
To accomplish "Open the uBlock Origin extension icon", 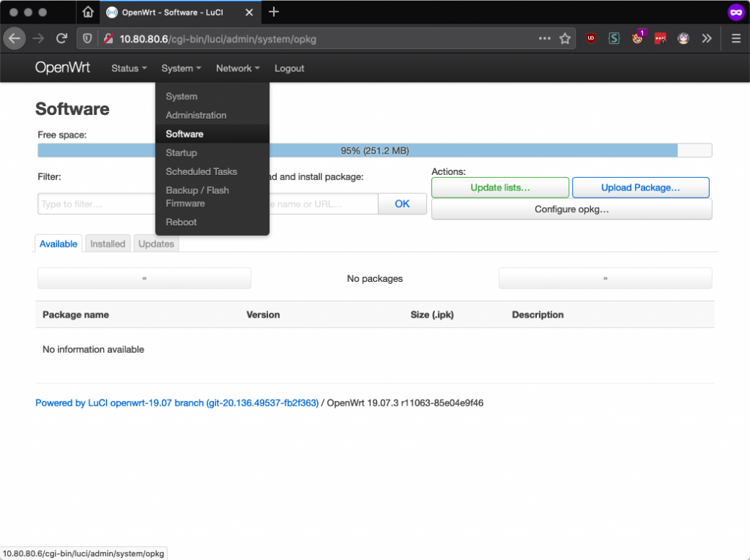I will (591, 38).
